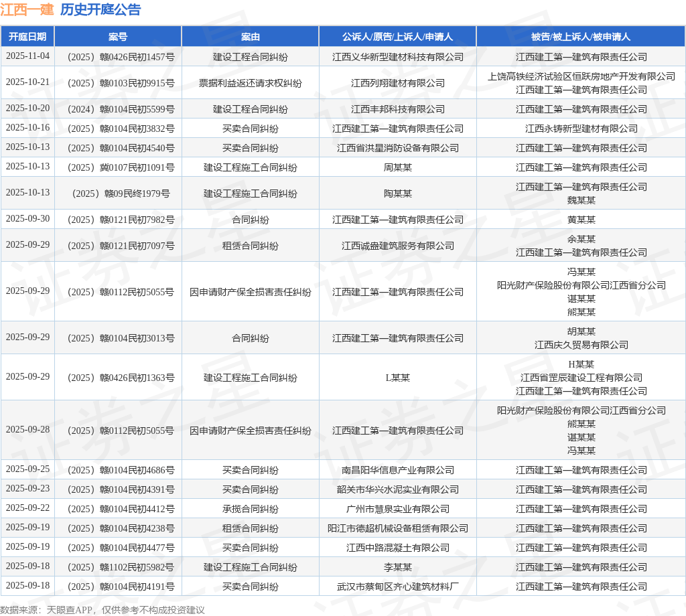Image resolution: width=686 pixels, height=616 pixels.
Task: Click the date 2025-11-04
Action: 27,56
